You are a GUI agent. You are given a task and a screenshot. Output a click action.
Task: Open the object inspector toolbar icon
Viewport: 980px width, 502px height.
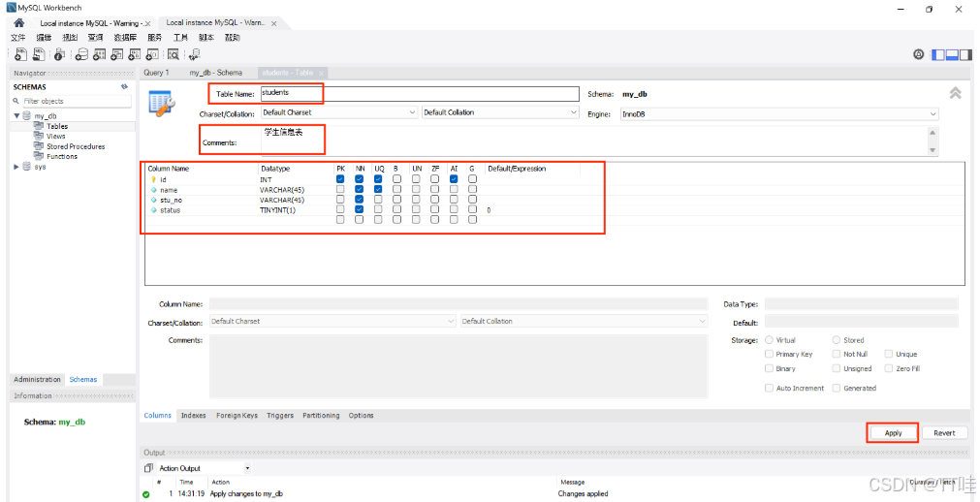[60, 54]
